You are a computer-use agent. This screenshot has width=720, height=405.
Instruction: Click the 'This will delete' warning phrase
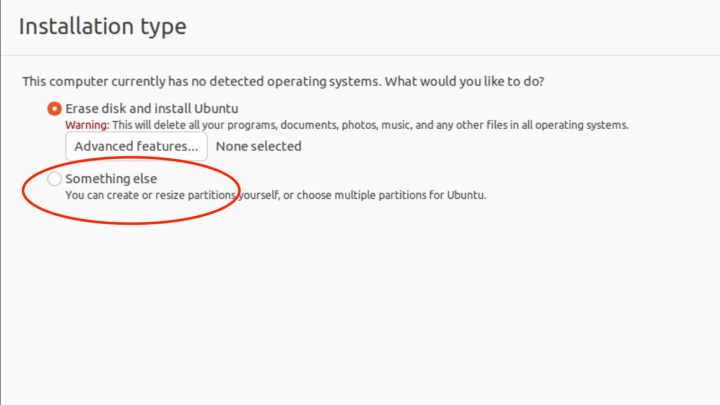[x=147, y=125]
